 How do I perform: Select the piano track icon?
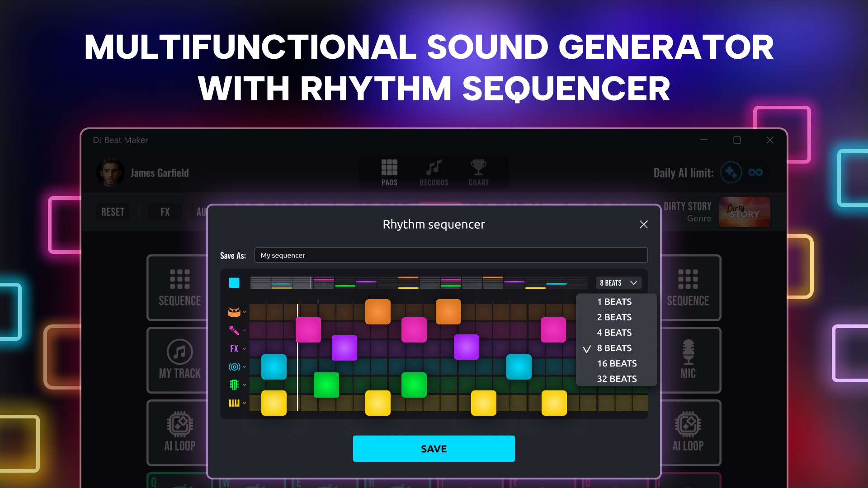(x=234, y=403)
